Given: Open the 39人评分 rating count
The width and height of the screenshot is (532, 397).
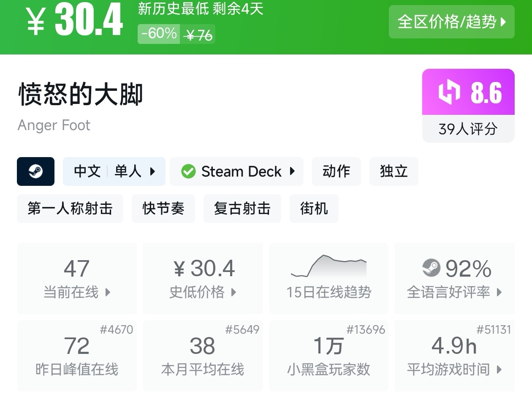Looking at the screenshot, I should [468, 129].
